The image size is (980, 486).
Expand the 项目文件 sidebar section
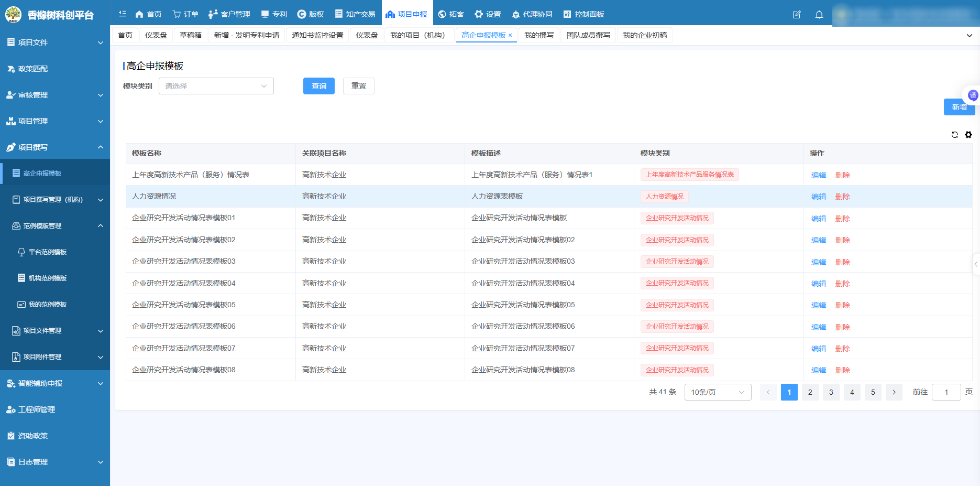55,42
